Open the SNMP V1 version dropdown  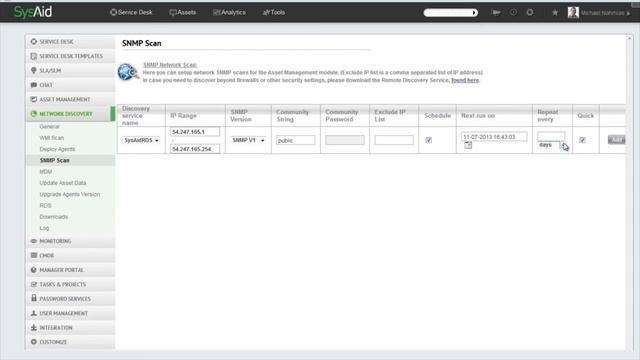pos(248,140)
